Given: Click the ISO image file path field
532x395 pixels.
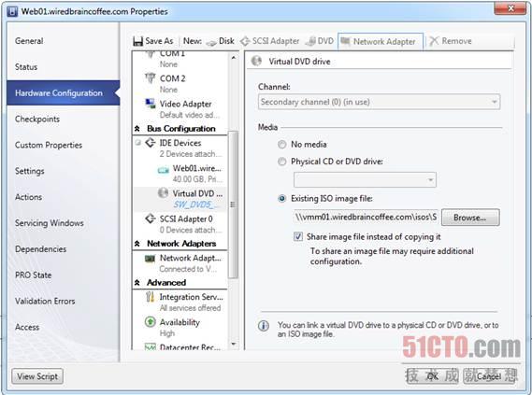Looking at the screenshot, I should 366,218.
